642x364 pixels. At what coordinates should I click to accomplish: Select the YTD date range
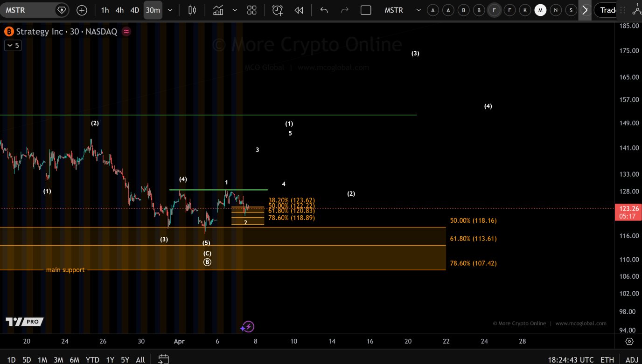coord(92,360)
